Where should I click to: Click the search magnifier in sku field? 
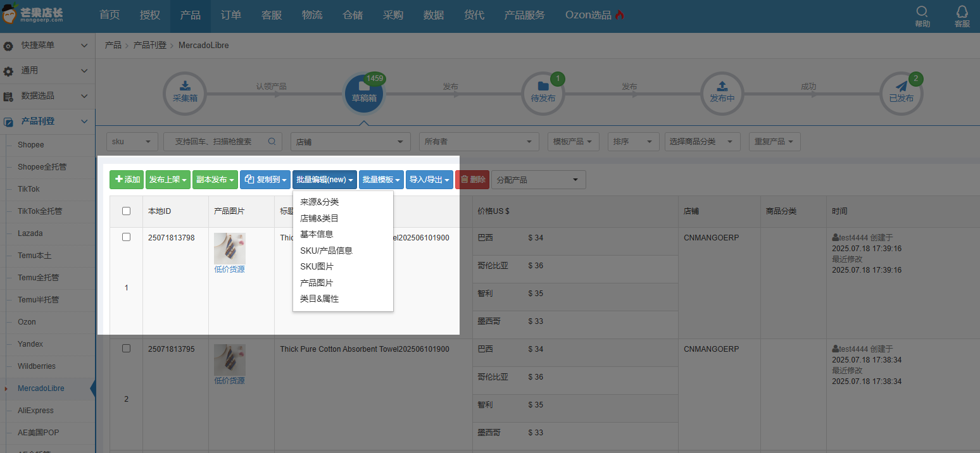point(272,142)
